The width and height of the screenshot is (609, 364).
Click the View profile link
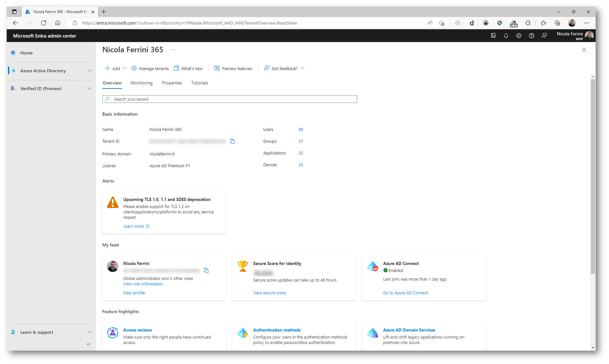click(134, 293)
